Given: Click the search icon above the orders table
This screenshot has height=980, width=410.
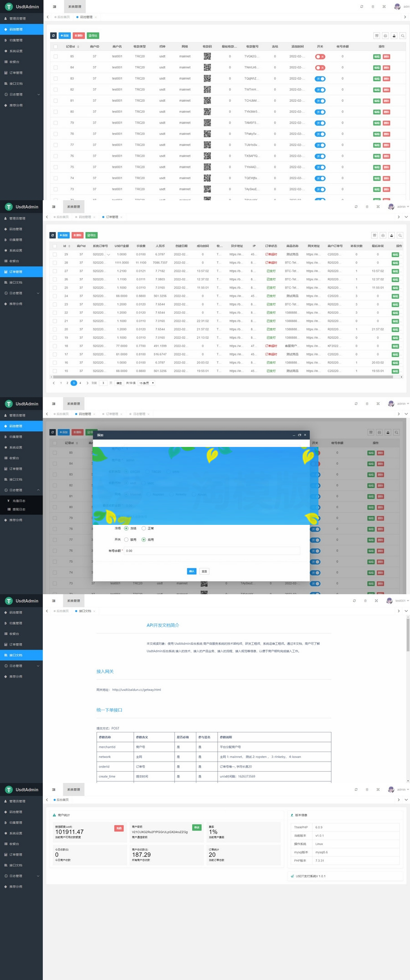Looking at the screenshot, I should tap(400, 235).
